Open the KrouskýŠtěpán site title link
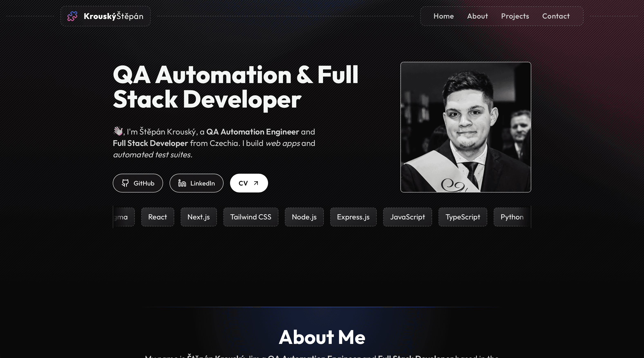 (x=105, y=16)
